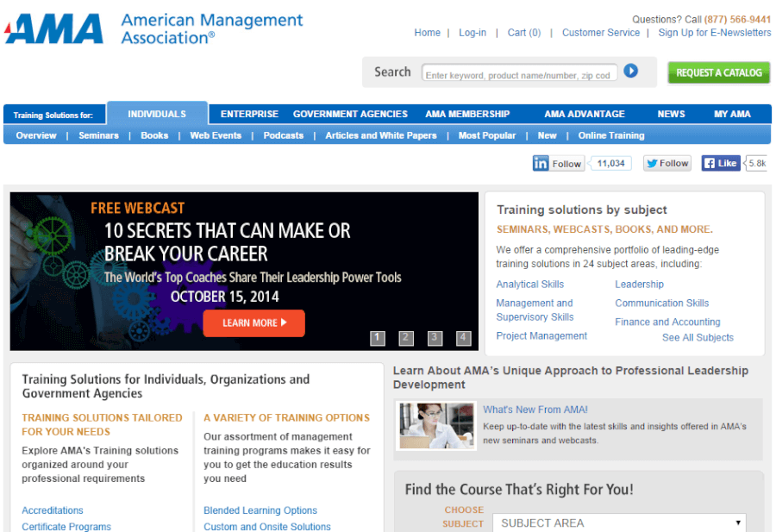Open Management and Supervisory Skills
The width and height of the screenshot is (776, 532).
(535, 310)
